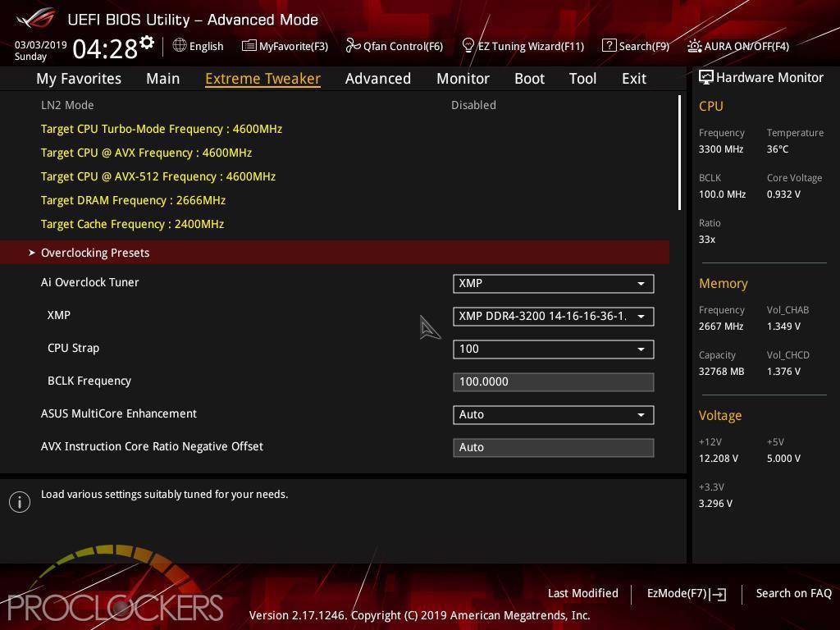The image size is (840, 630).
Task: Go to the Advanced tab
Action: 377,79
